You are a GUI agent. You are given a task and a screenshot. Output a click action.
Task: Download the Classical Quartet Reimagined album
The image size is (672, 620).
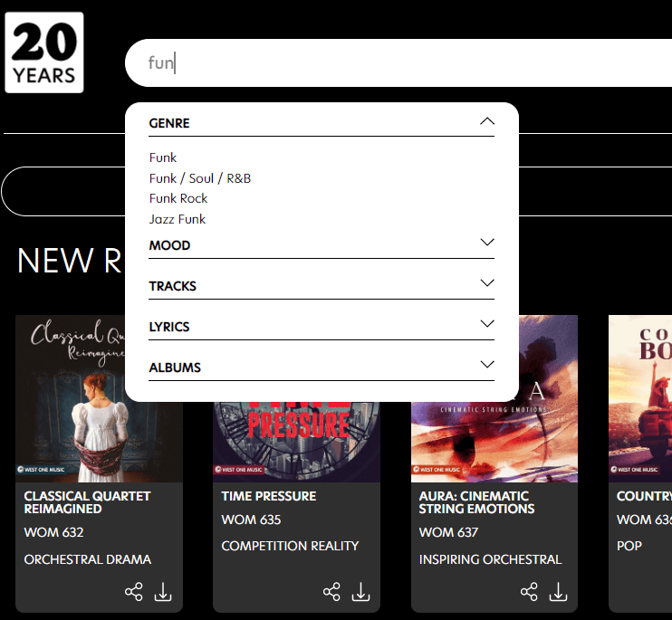[163, 592]
